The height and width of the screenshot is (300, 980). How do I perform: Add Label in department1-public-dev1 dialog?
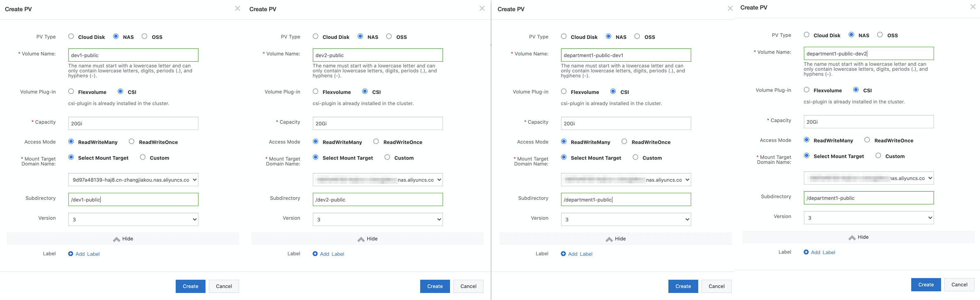click(577, 254)
